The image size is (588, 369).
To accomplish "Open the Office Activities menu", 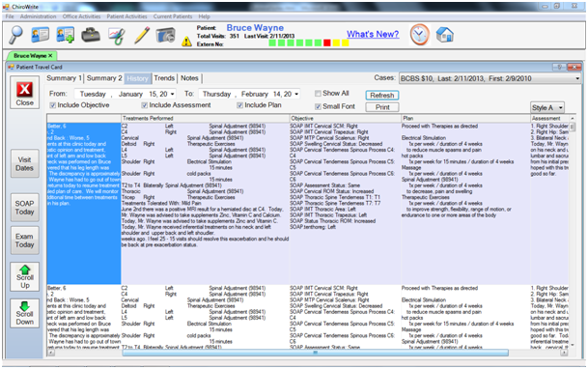I will click(x=81, y=16).
